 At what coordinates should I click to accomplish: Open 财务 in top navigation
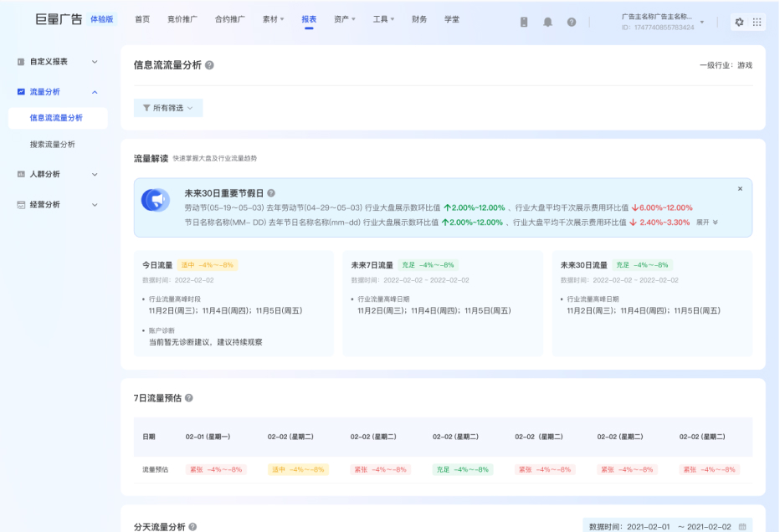pyautogui.click(x=419, y=19)
